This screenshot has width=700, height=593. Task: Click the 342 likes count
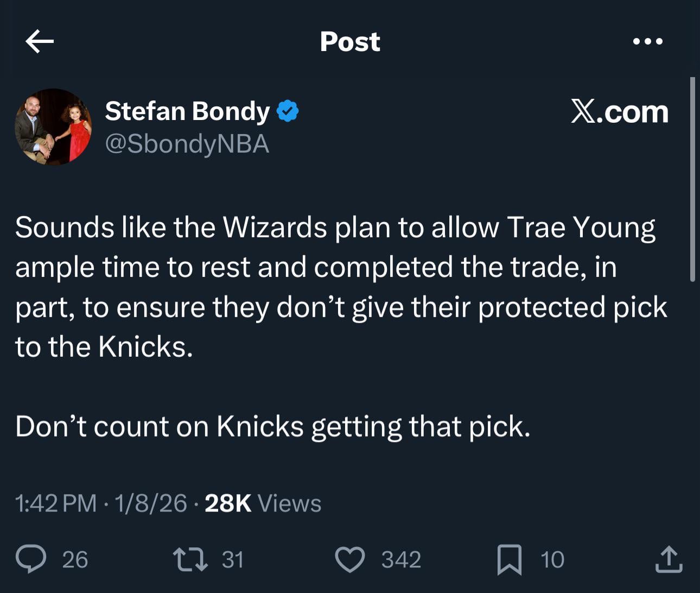tap(401, 559)
